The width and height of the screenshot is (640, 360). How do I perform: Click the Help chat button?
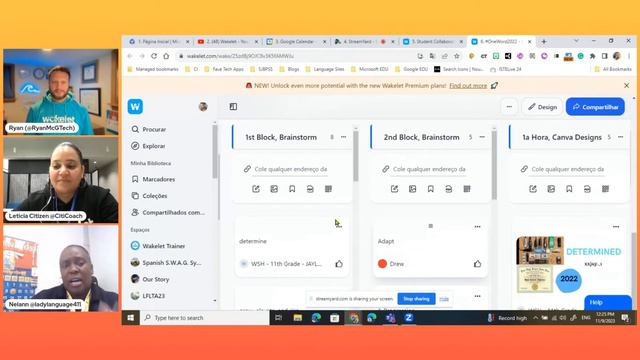[608, 302]
